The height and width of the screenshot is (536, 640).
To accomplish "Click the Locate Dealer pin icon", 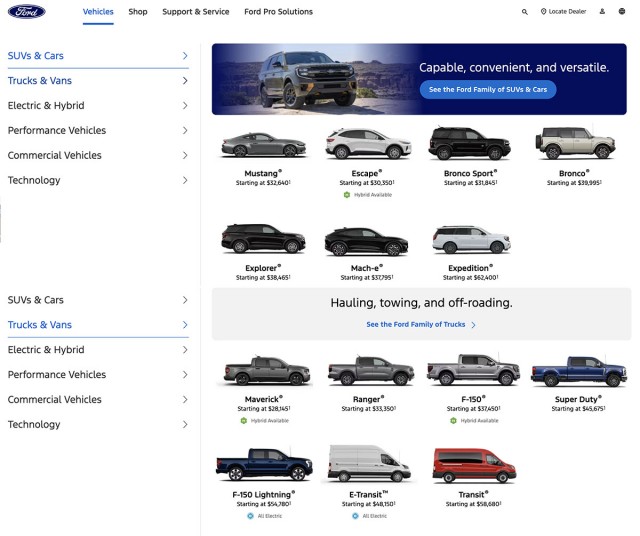I will (x=543, y=11).
